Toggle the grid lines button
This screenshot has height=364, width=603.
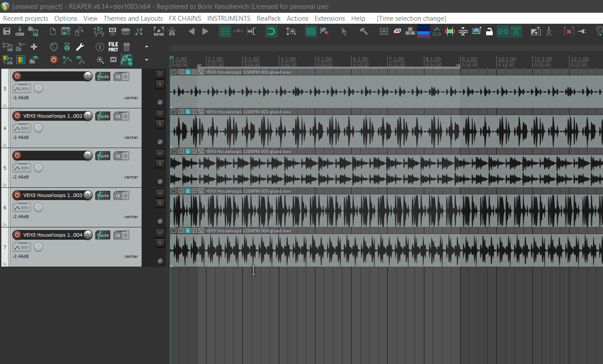[x=225, y=31]
